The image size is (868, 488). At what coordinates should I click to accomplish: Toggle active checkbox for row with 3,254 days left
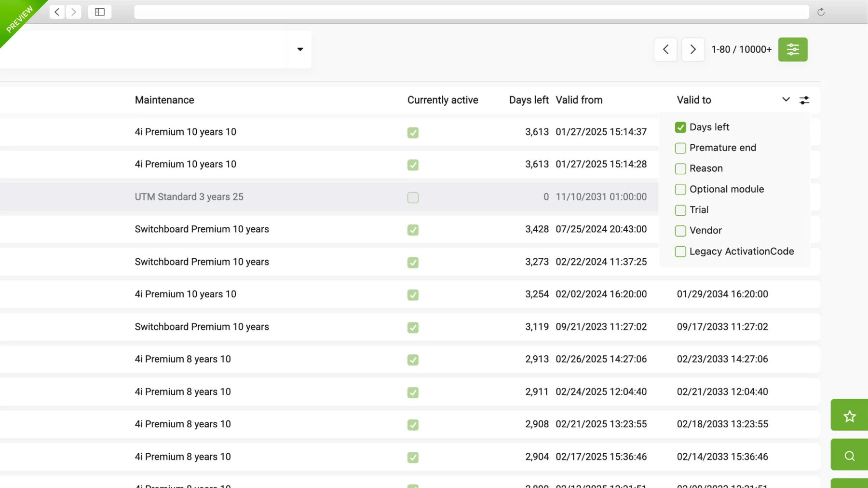413,295
